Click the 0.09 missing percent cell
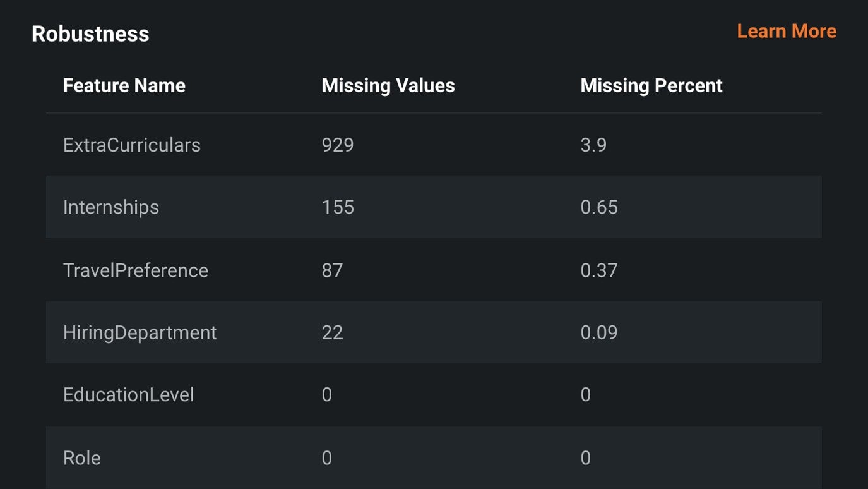Screen dimensions: 868x489 coord(599,332)
